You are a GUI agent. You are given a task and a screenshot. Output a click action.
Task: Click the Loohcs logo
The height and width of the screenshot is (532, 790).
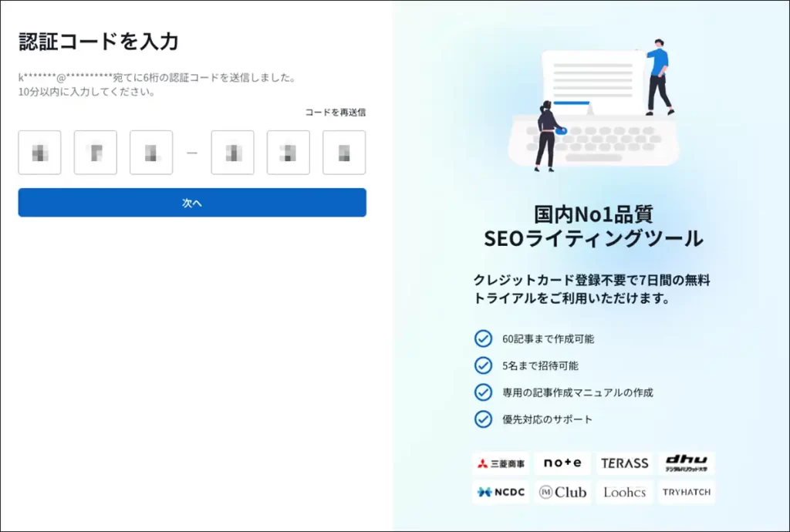tap(624, 492)
